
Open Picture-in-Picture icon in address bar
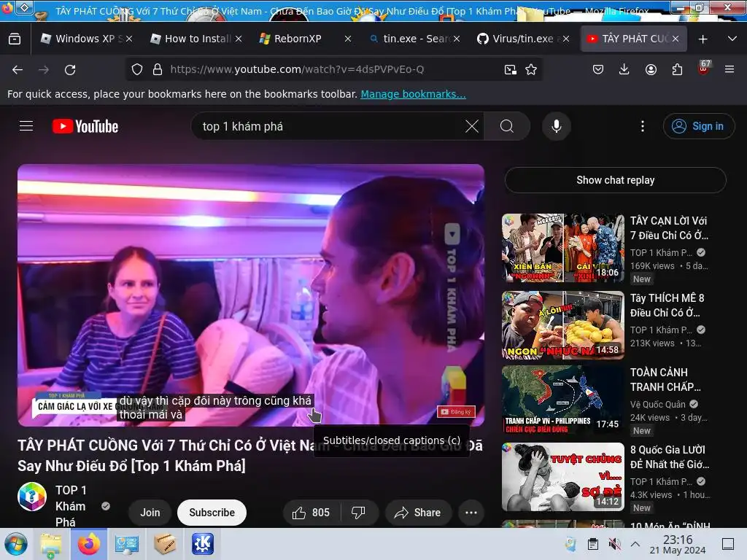(510, 69)
